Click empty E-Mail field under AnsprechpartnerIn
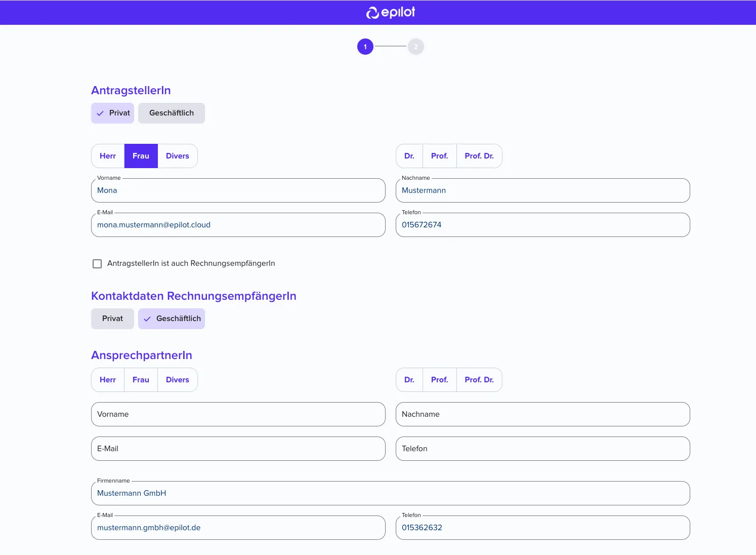Viewport: 756px width, 555px height. [x=238, y=449]
